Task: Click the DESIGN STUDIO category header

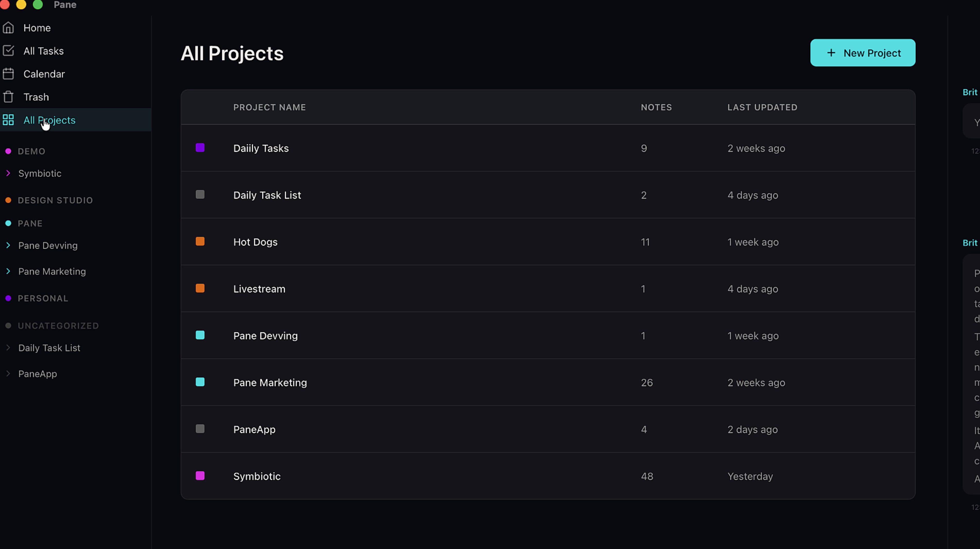Action: coord(55,200)
